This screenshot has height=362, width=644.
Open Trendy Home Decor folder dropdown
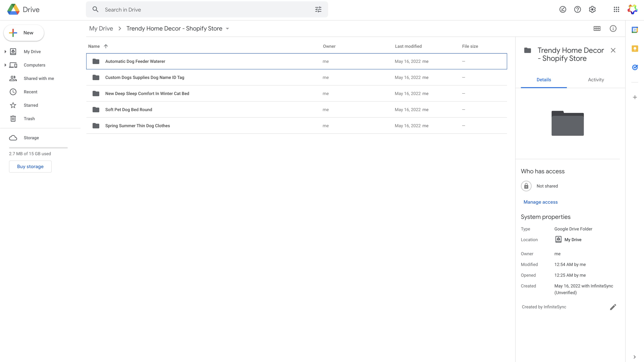coord(227,29)
